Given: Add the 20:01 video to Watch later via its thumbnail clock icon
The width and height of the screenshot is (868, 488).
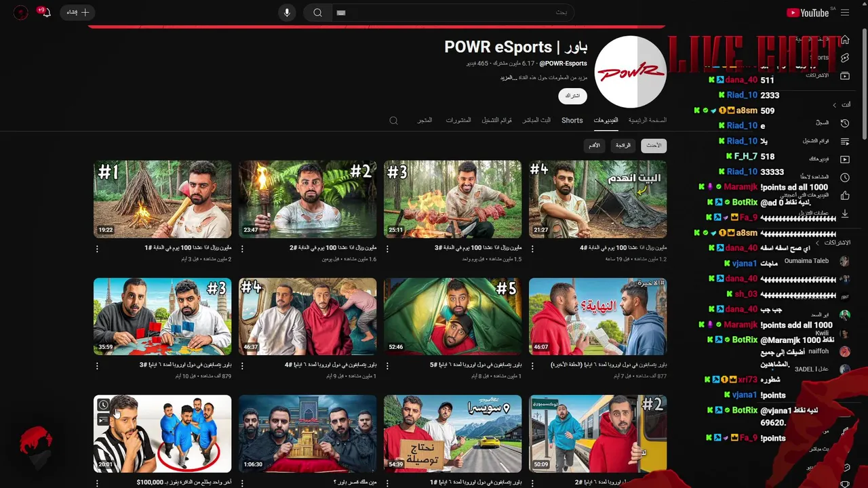Looking at the screenshot, I should pyautogui.click(x=103, y=405).
